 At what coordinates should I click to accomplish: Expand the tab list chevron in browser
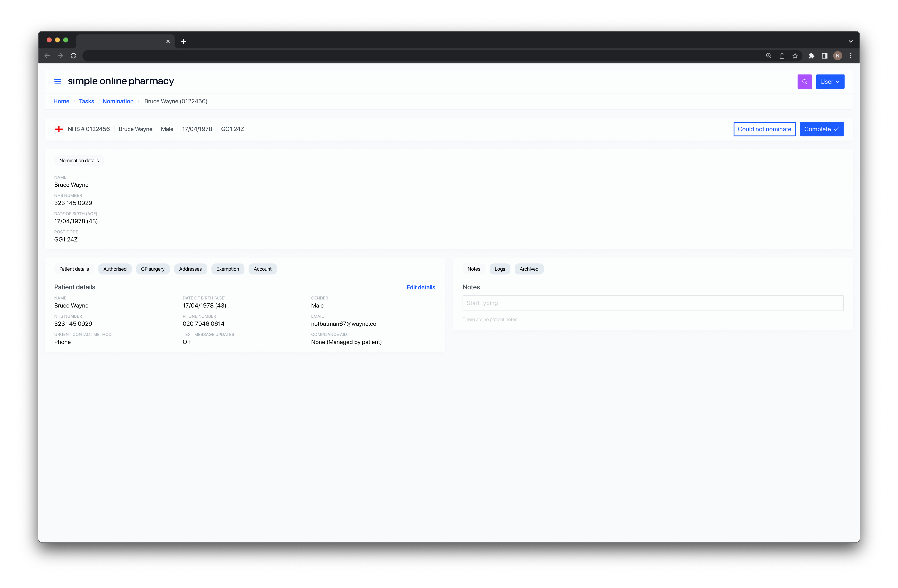[851, 42]
